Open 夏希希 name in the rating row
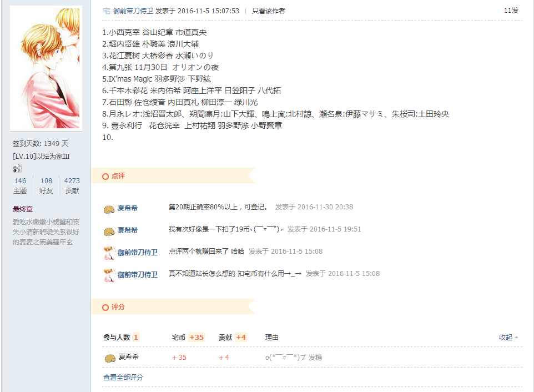The width and height of the screenshot is (534, 392). 129,356
